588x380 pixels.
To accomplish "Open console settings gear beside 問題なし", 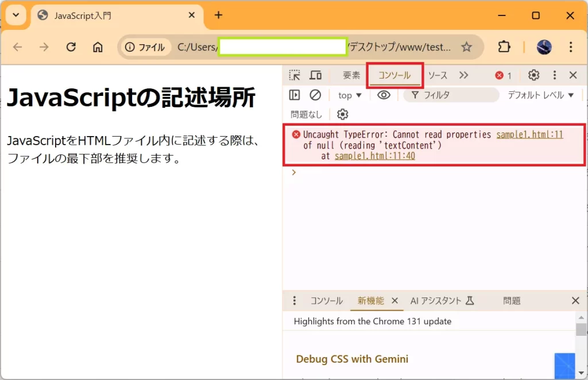I will [x=343, y=114].
